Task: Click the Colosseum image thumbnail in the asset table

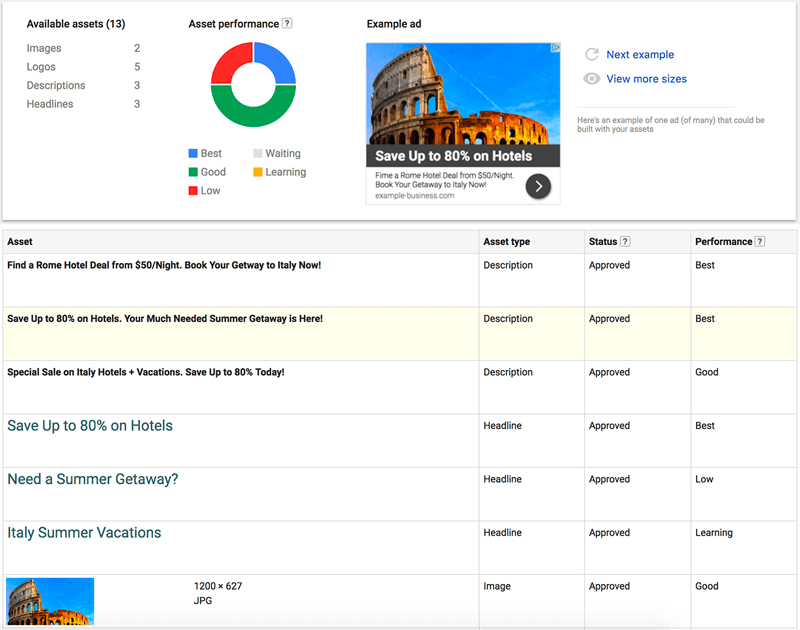Action: pyautogui.click(x=50, y=600)
